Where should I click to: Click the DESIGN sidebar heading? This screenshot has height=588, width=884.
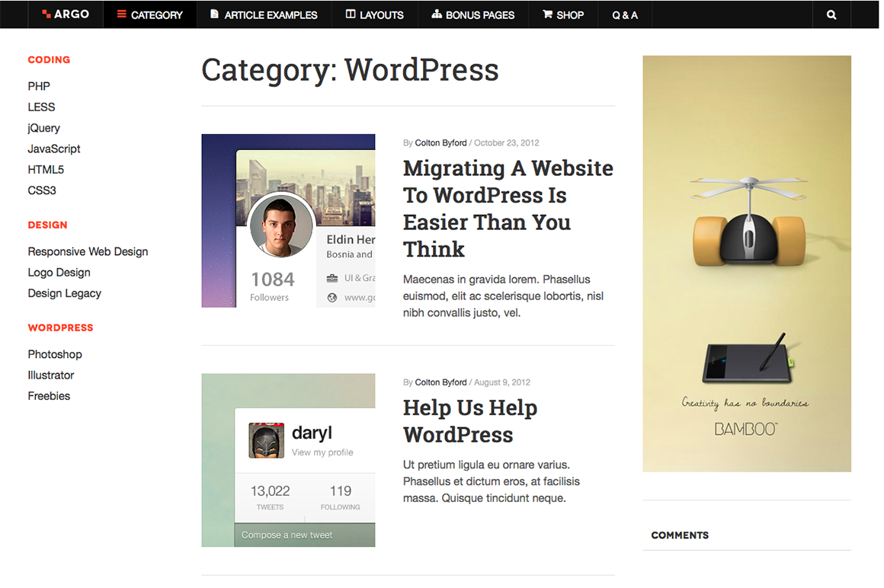pos(47,225)
